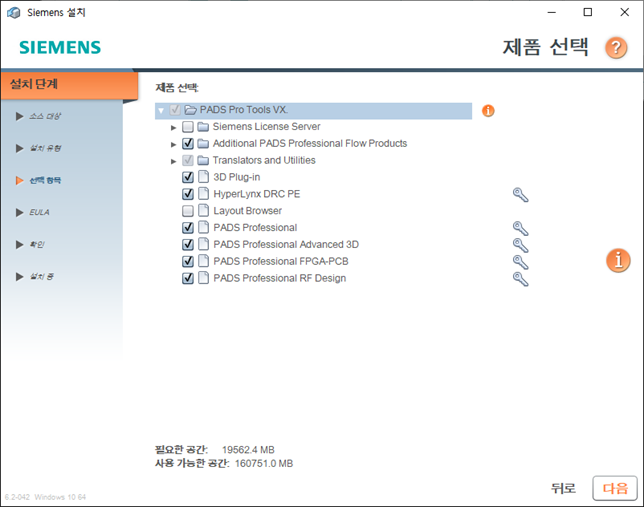Click the greyed checkbox of Translators and Utilities

coord(188,160)
